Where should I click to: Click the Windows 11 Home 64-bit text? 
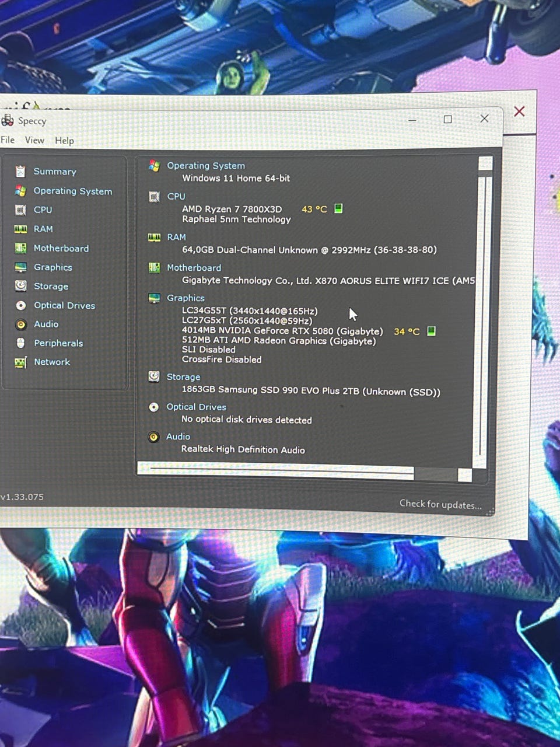coord(236,178)
